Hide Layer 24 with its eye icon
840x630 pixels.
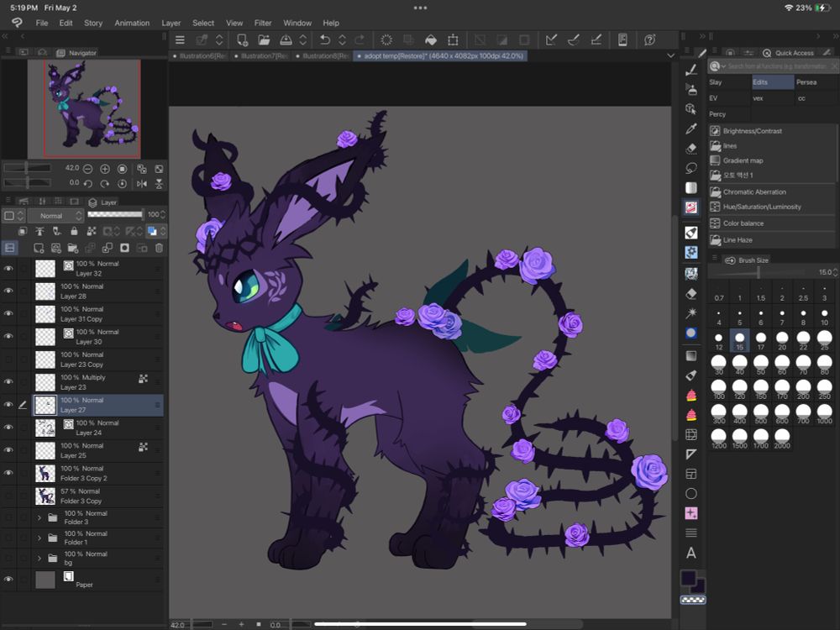[x=8, y=427]
